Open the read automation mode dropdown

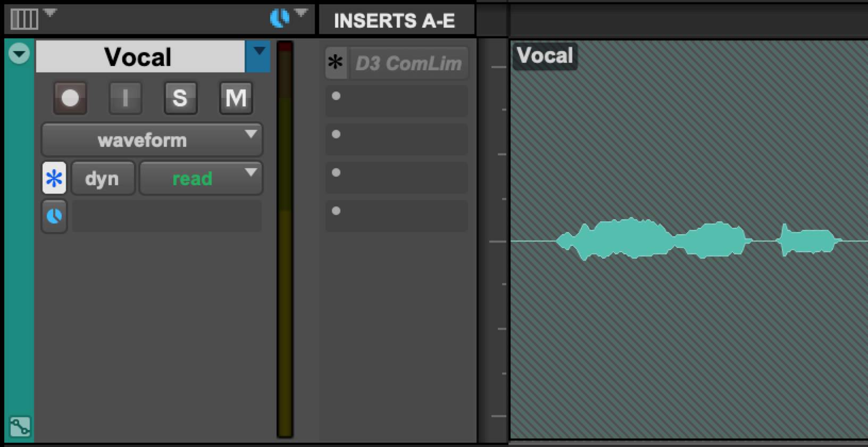click(x=201, y=178)
